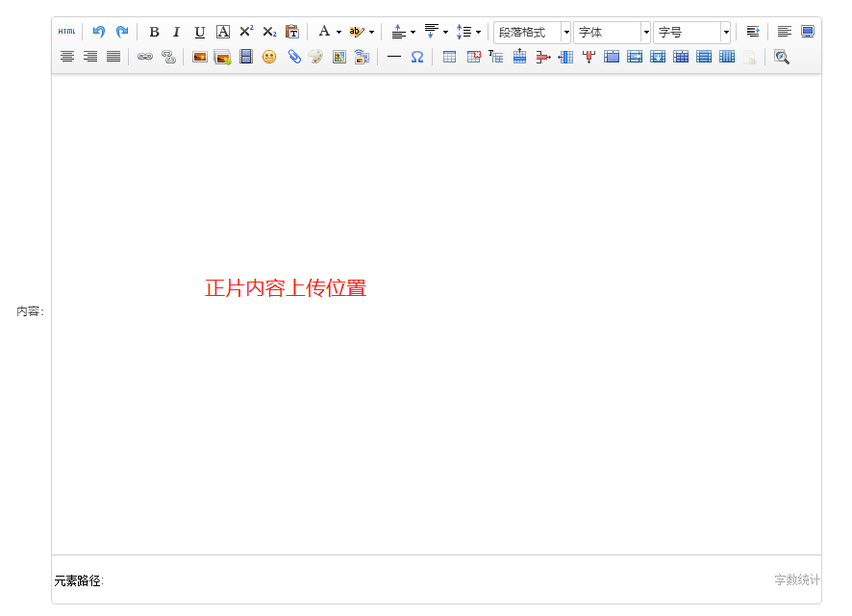Viewport: 852px width, 616px height.
Task: Toggle bold formatting
Action: tap(154, 32)
